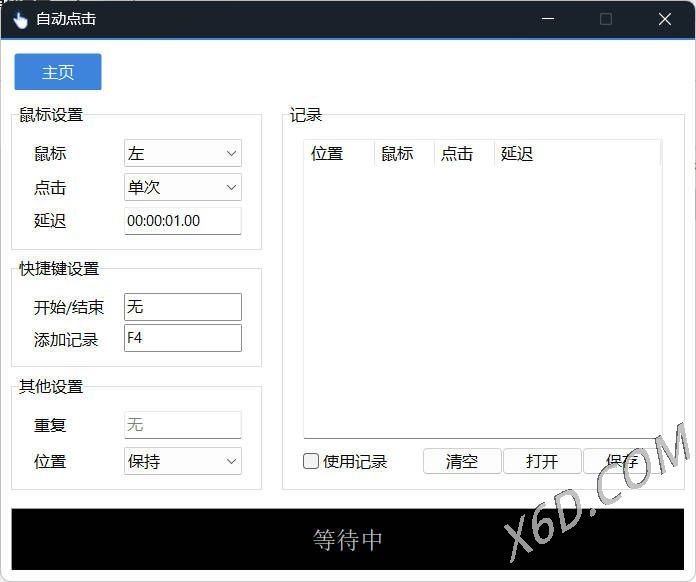Click the 开始/结束 hotkey field

pyautogui.click(x=183, y=307)
